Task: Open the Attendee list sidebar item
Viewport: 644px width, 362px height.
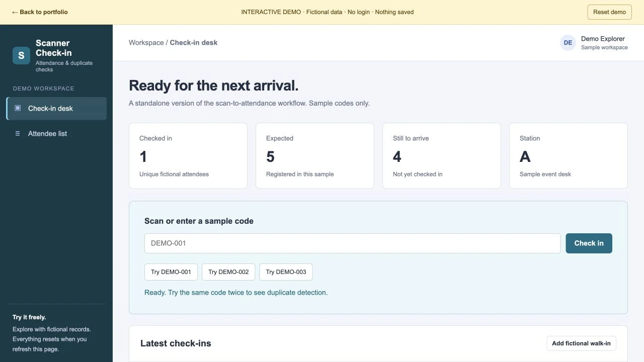Action: point(56,134)
